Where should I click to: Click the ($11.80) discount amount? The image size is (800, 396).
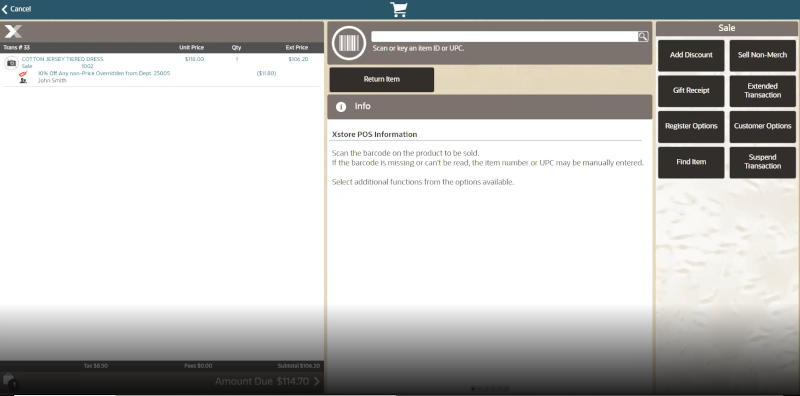266,73
